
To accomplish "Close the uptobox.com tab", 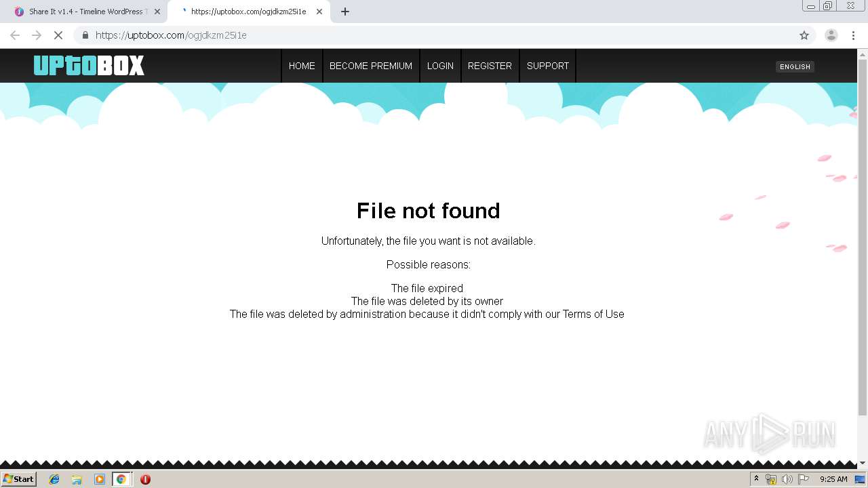I will click(x=319, y=12).
